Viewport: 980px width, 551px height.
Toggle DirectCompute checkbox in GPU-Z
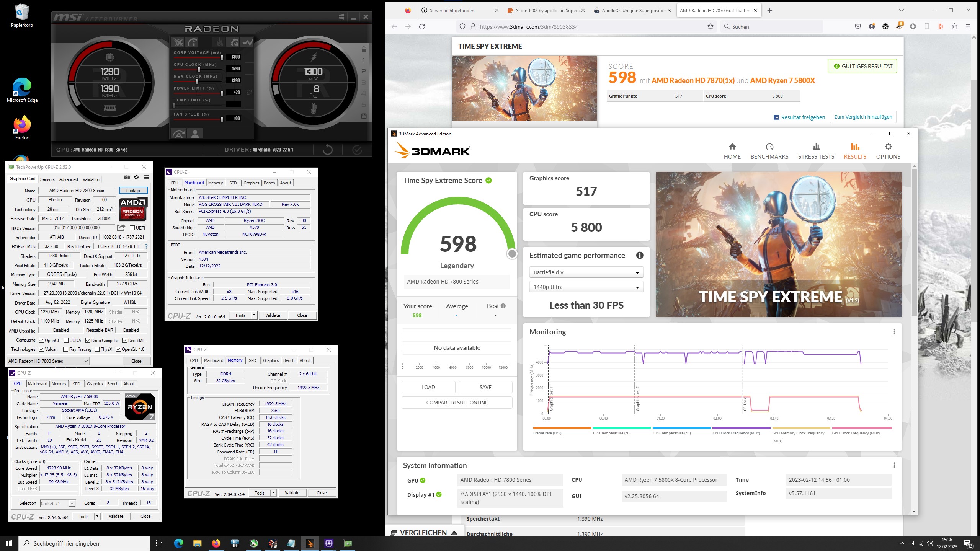coord(88,340)
